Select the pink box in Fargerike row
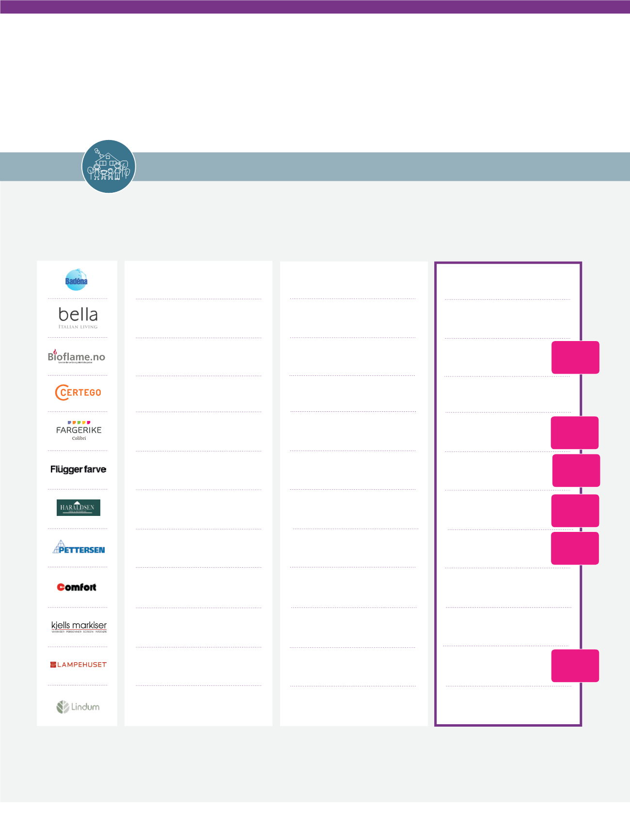Screen dimensions: 630x840 574,433
